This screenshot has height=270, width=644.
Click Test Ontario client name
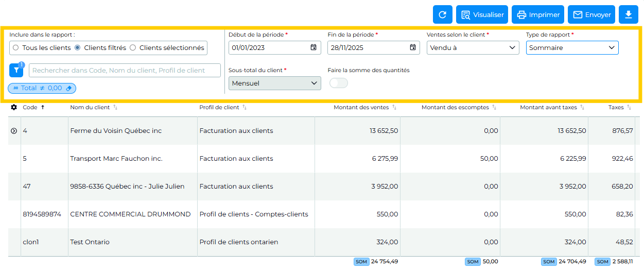pyautogui.click(x=90, y=242)
